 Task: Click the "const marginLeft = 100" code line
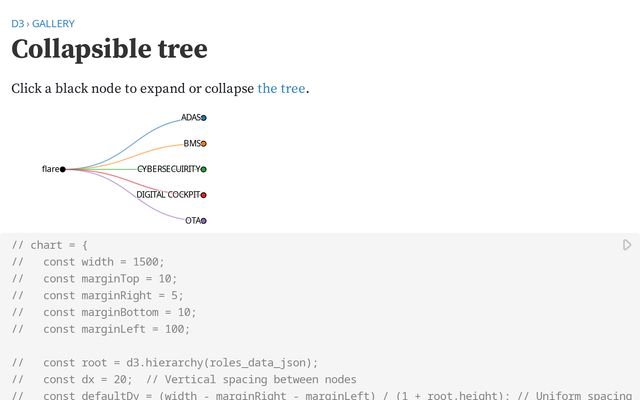tap(116, 328)
